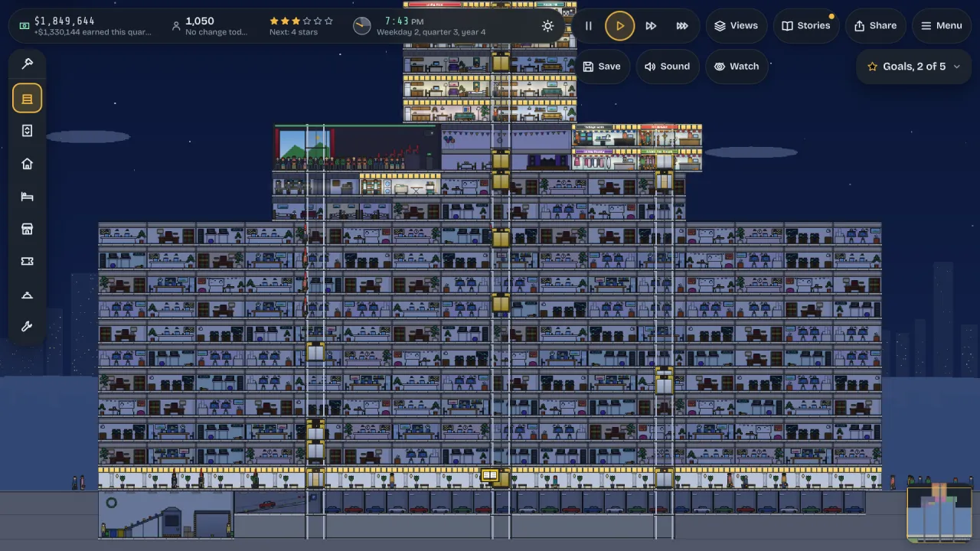980x551 pixels.
Task: Open the ticket entertainment category
Action: point(27,262)
